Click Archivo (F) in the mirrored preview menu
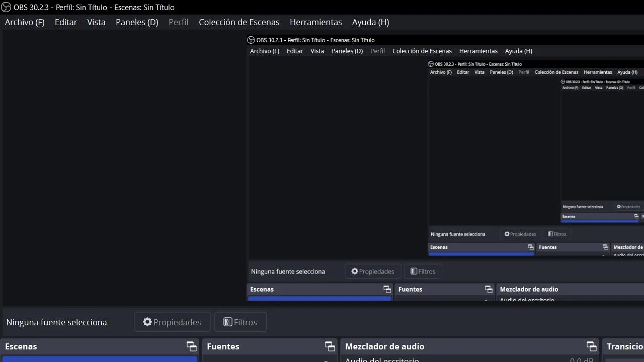Viewport: 644px width, 362px height. coord(265,51)
